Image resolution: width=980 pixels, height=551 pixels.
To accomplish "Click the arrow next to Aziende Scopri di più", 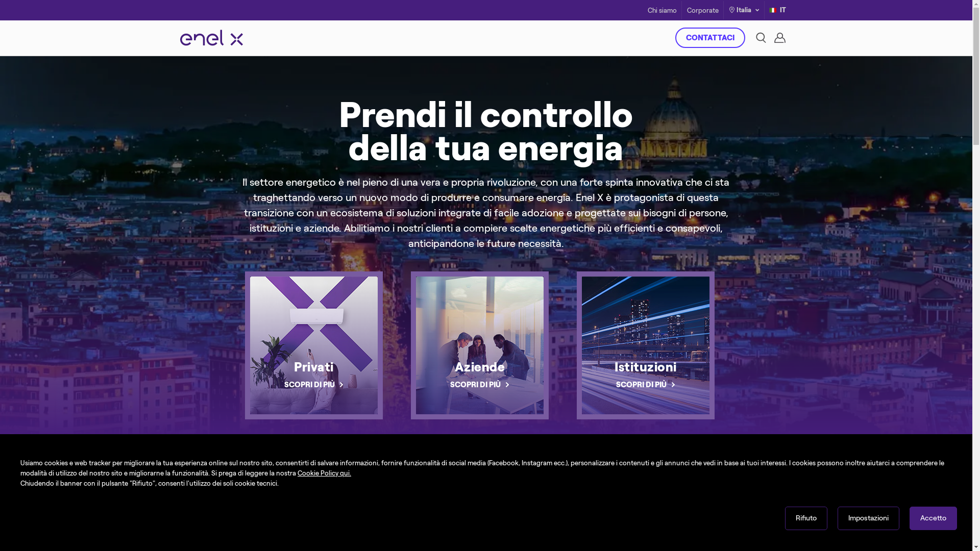I will [x=507, y=385].
